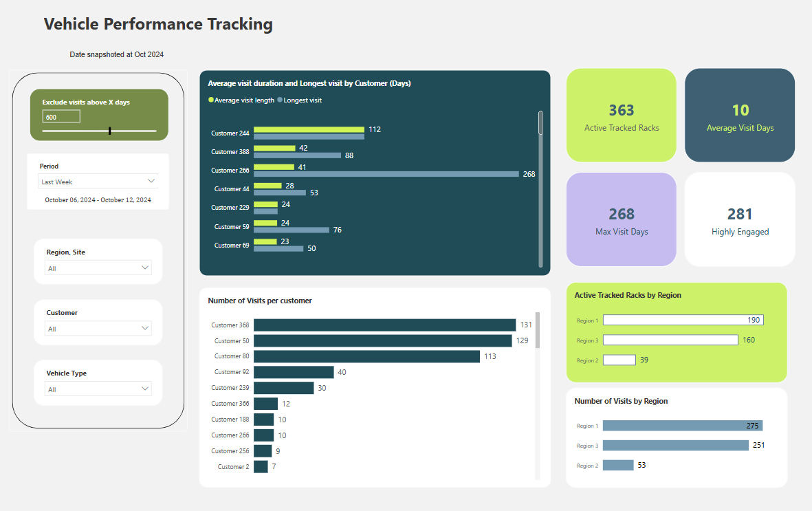Click Region 1 tracked racks bar 190
The image size is (812, 511).
(683, 320)
